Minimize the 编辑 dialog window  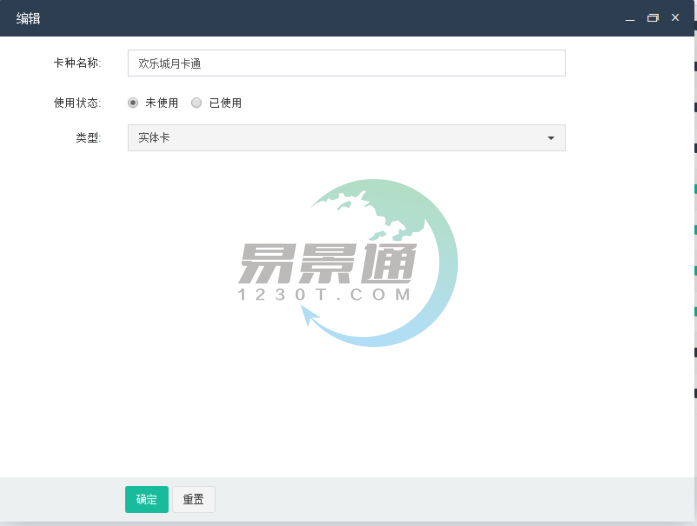pos(630,18)
